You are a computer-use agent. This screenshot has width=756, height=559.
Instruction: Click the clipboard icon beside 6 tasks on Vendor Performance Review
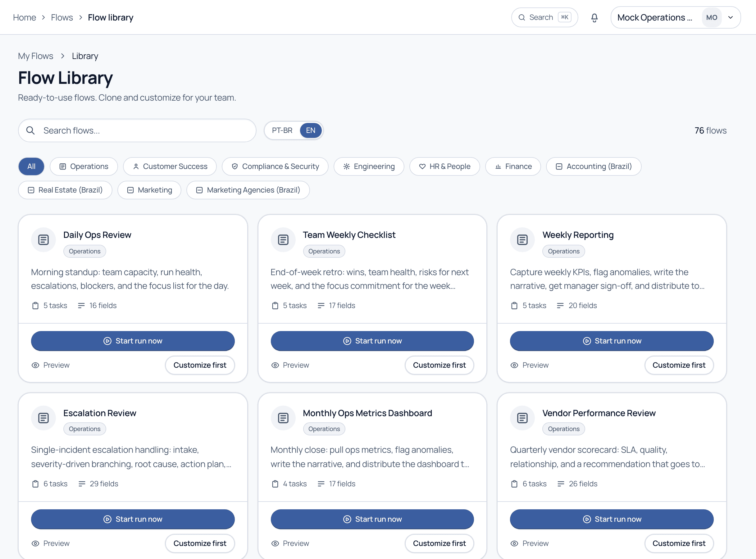(514, 484)
